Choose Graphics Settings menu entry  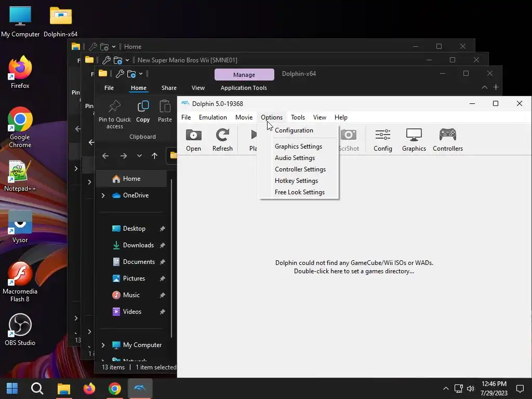[x=299, y=146]
